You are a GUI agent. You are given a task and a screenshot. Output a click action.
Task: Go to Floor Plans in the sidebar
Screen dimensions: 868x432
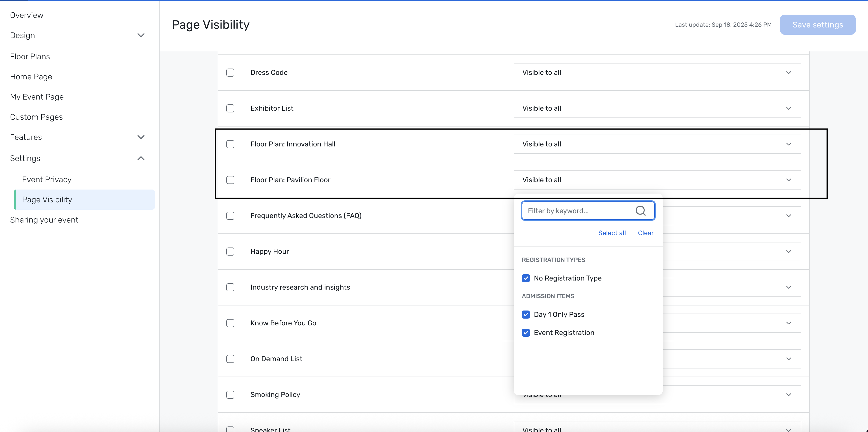click(30, 56)
